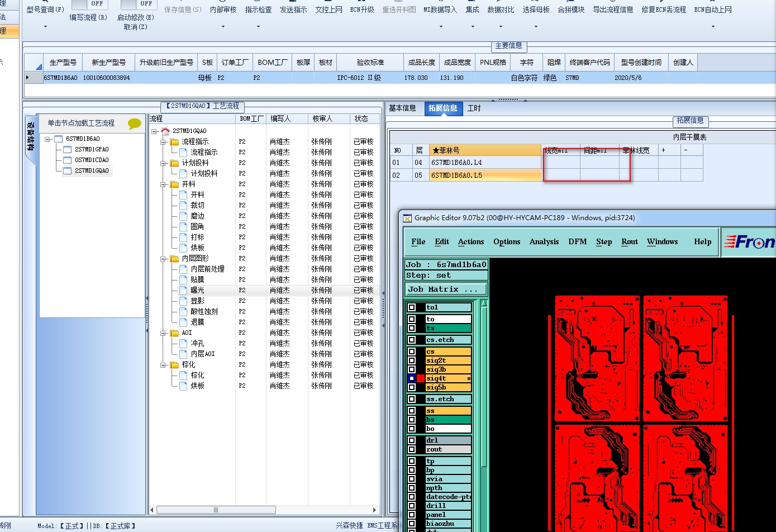
Task: Click the 文控上网 toolbar button
Action: [329, 9]
